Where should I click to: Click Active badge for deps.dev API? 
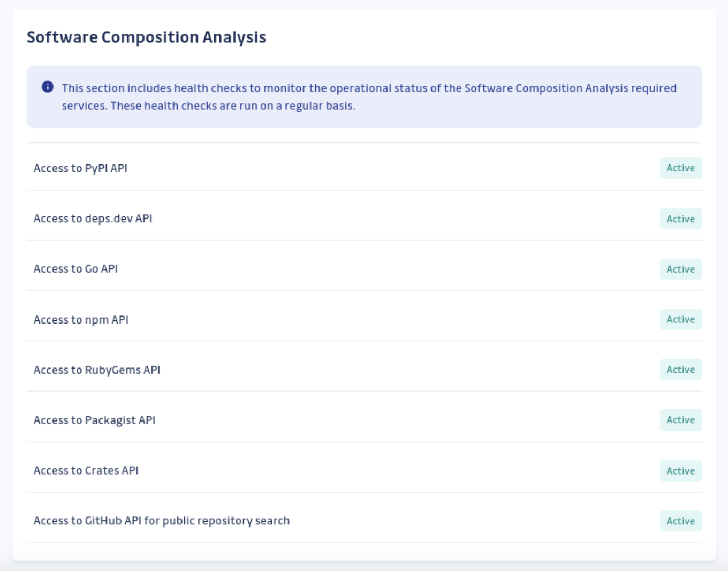[x=680, y=219]
